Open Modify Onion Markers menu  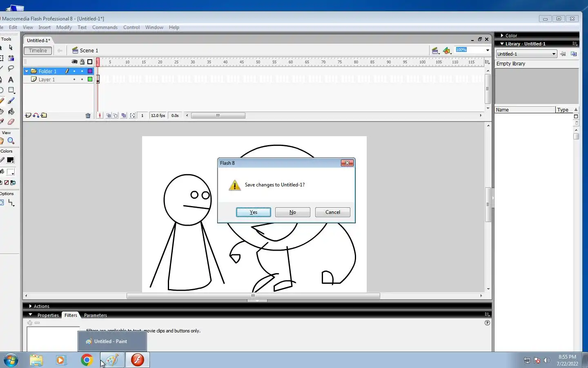pos(132,116)
